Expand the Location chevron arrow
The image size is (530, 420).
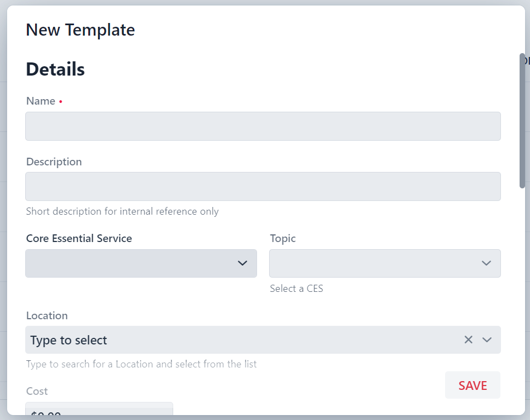(487, 340)
